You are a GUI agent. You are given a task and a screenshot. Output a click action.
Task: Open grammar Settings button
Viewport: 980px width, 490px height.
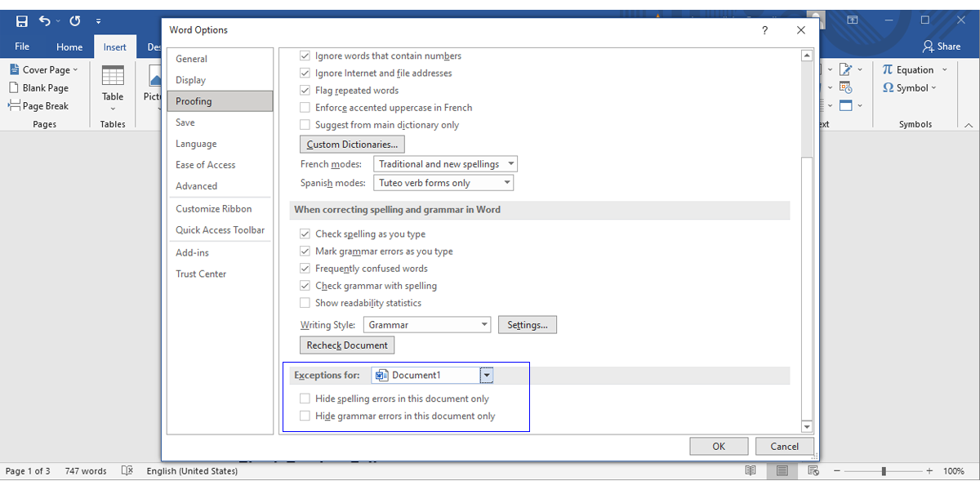pyautogui.click(x=528, y=325)
